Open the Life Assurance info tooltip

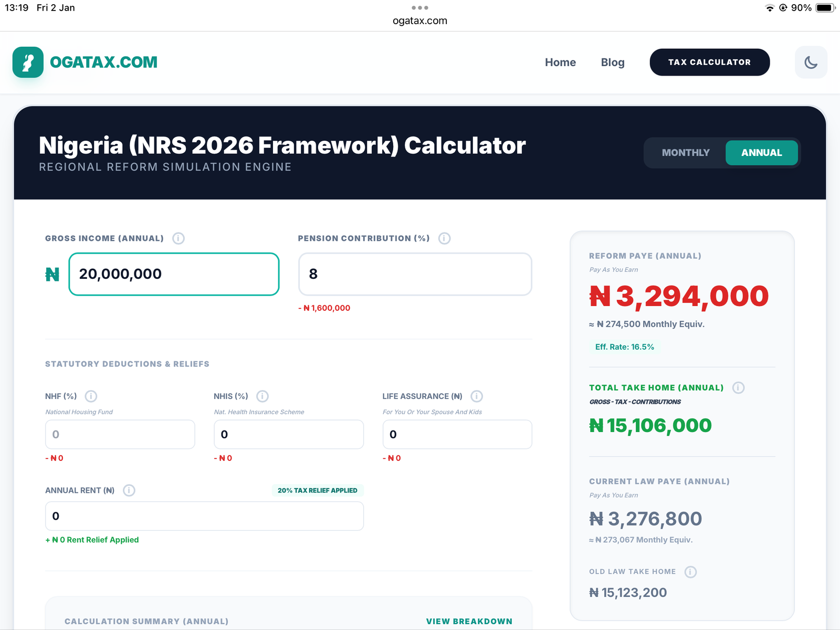pos(477,396)
